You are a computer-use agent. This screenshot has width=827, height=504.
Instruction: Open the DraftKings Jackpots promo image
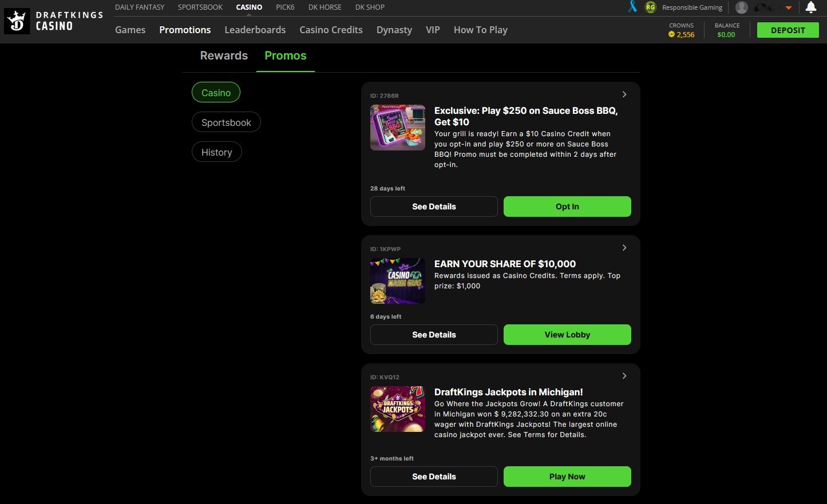[x=397, y=409]
